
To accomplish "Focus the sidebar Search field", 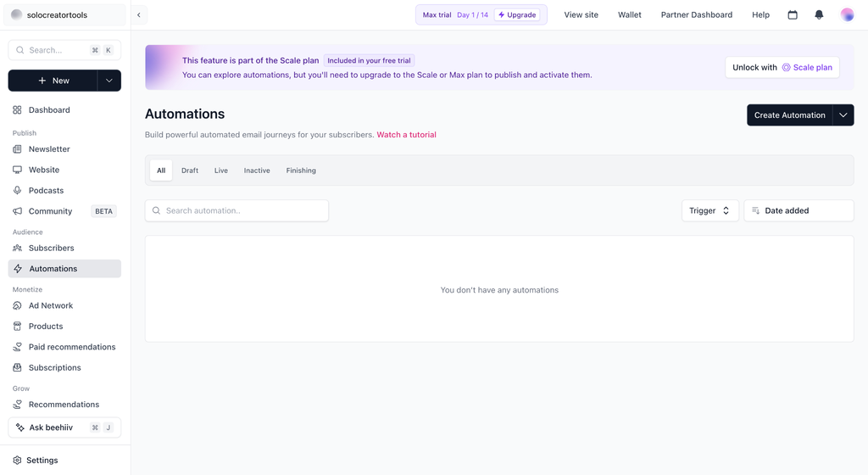I will pos(64,50).
